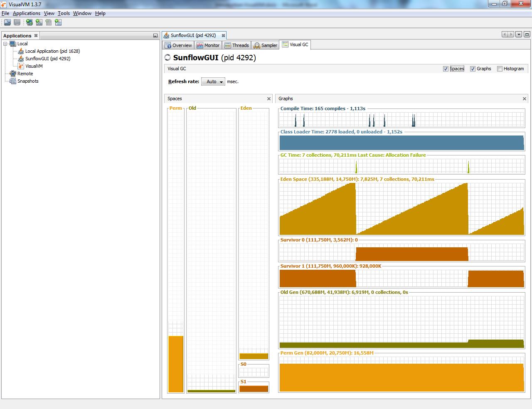Click the greyed-out Add VM Coredump icon
The height and width of the screenshot is (409, 532).
click(49, 22)
